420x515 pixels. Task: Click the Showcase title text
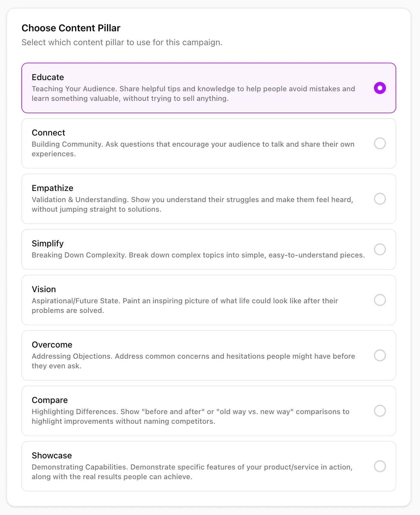[52, 455]
